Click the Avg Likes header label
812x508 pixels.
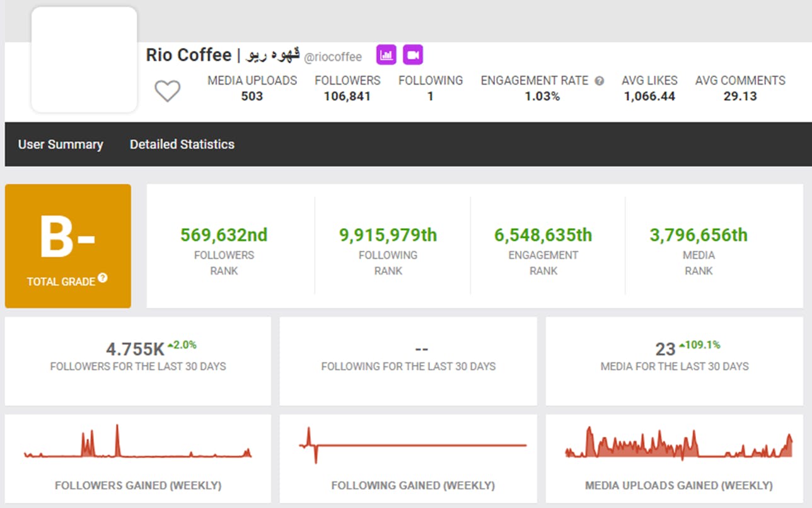pyautogui.click(x=649, y=81)
